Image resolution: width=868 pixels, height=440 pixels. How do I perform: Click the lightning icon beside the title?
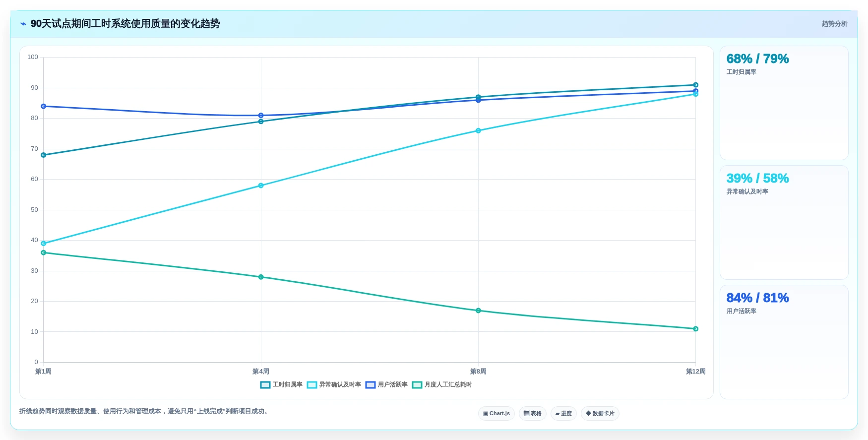click(x=23, y=24)
